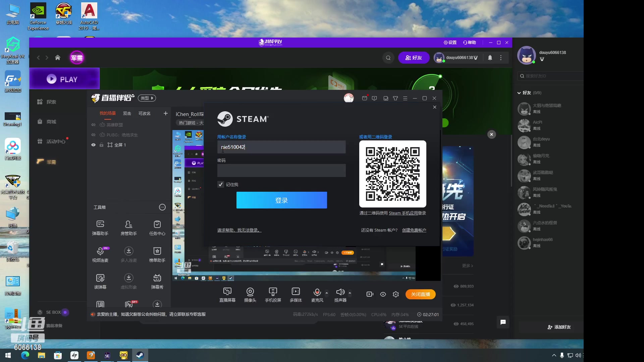Viewport: 644px width, 362px height.
Task: Open the 5E platform search icon
Action: click(x=388, y=58)
